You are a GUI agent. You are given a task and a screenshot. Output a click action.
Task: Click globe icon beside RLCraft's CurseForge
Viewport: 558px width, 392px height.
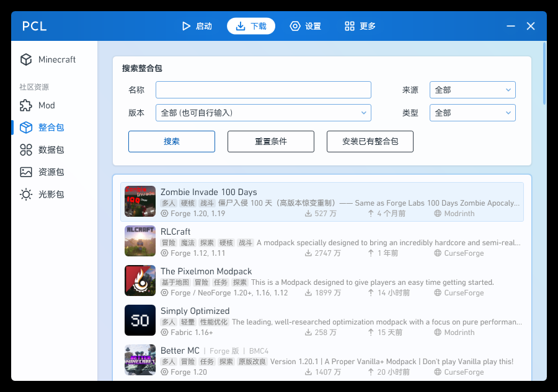point(438,253)
